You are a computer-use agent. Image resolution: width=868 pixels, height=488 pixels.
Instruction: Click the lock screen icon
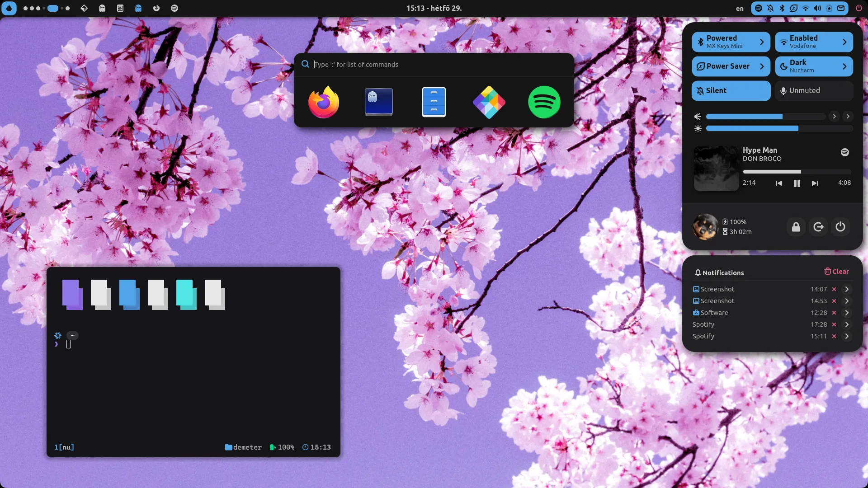coord(796,227)
